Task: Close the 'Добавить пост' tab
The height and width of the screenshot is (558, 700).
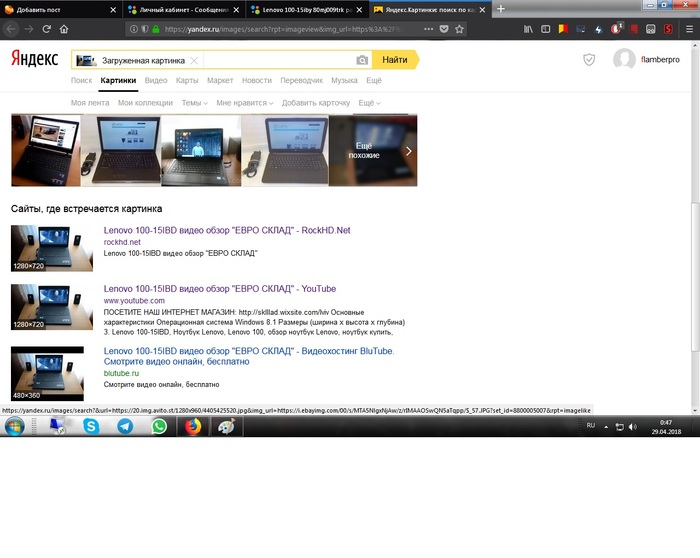Action: click(x=113, y=10)
